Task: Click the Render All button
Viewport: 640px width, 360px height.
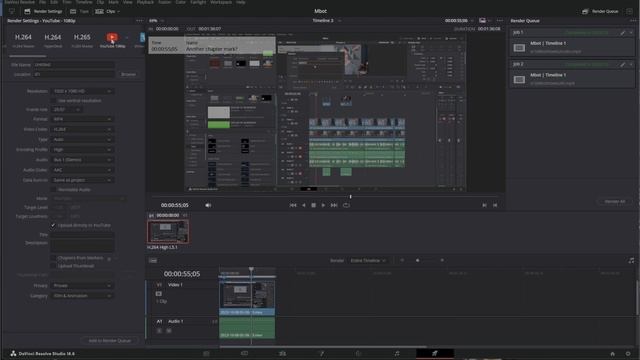Action: coord(615,202)
